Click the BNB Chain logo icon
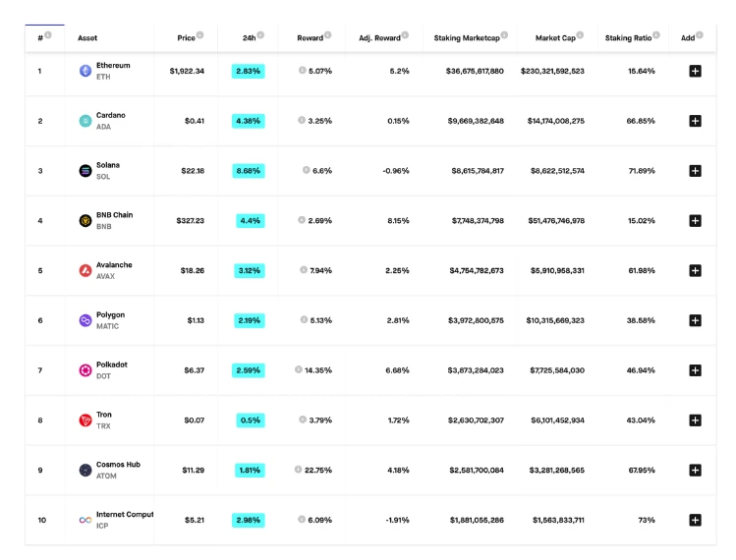 tap(85, 220)
